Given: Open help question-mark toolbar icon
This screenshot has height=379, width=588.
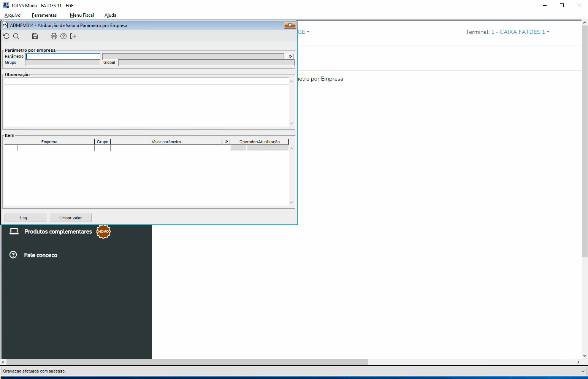Looking at the screenshot, I should tap(63, 36).
